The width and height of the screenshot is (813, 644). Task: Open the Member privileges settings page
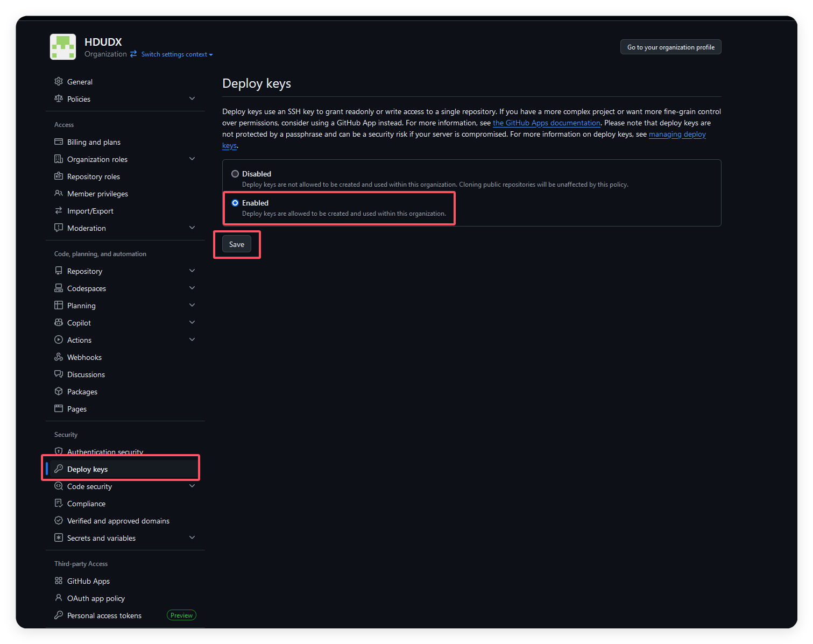click(x=97, y=194)
